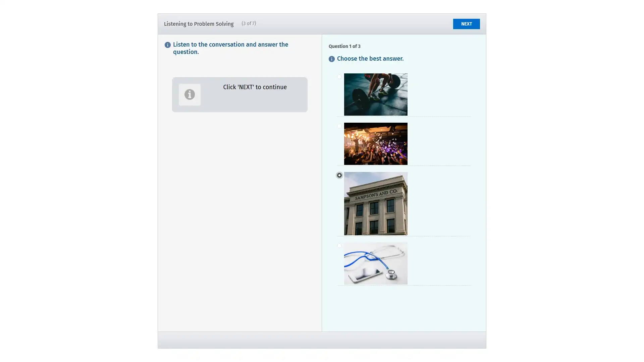Click the 'Listening to Problem Solving' title

pos(199,24)
